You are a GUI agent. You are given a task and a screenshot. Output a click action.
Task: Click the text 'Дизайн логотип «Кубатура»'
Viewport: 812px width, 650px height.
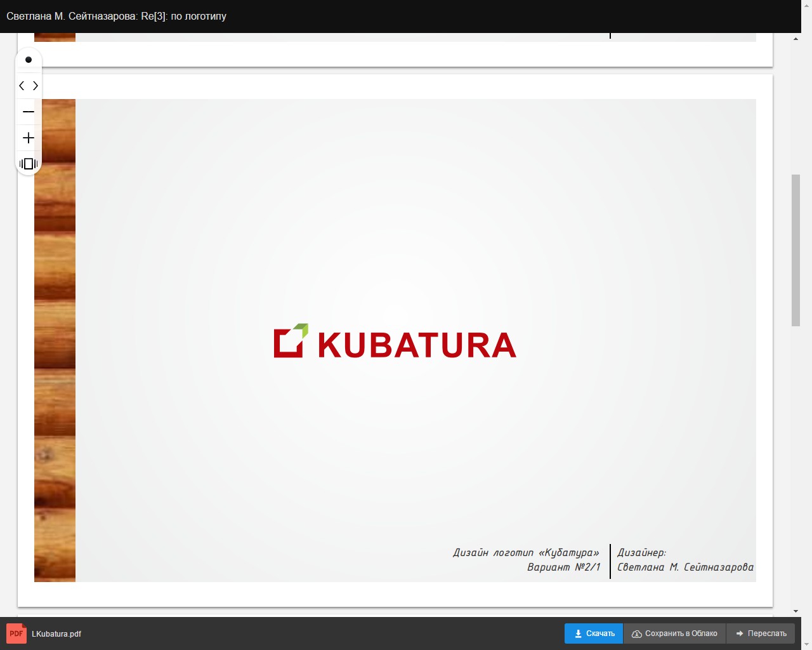(526, 552)
